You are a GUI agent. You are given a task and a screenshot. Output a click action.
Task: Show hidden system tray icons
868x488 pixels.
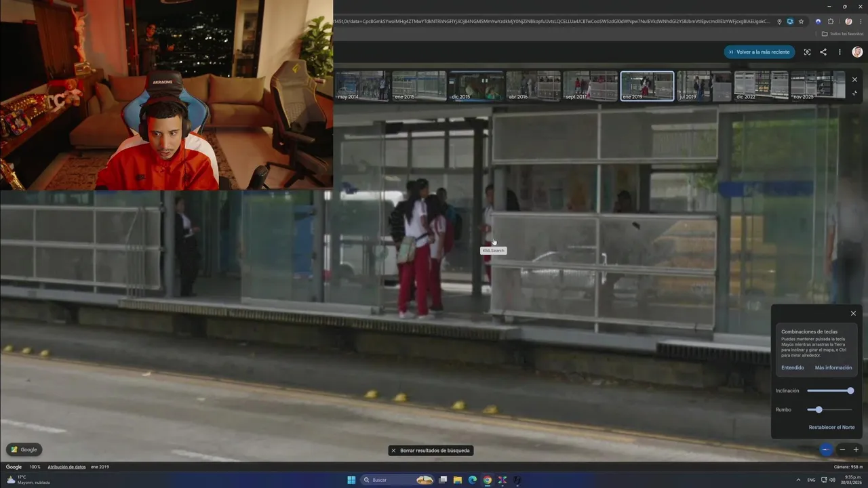click(x=798, y=480)
